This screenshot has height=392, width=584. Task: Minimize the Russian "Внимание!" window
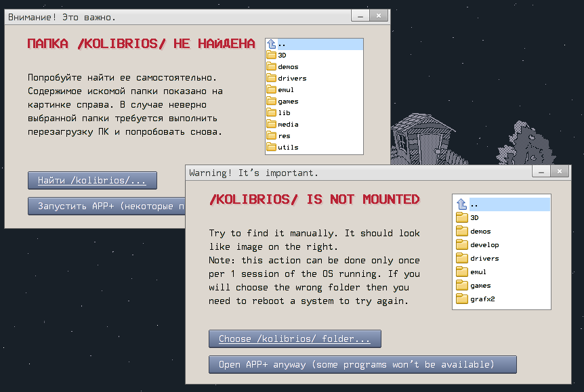360,16
